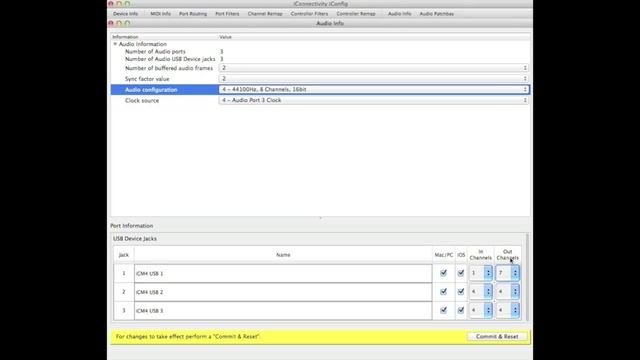This screenshot has height=360, width=640.
Task: Click the Jack column header
Action: [124, 255]
